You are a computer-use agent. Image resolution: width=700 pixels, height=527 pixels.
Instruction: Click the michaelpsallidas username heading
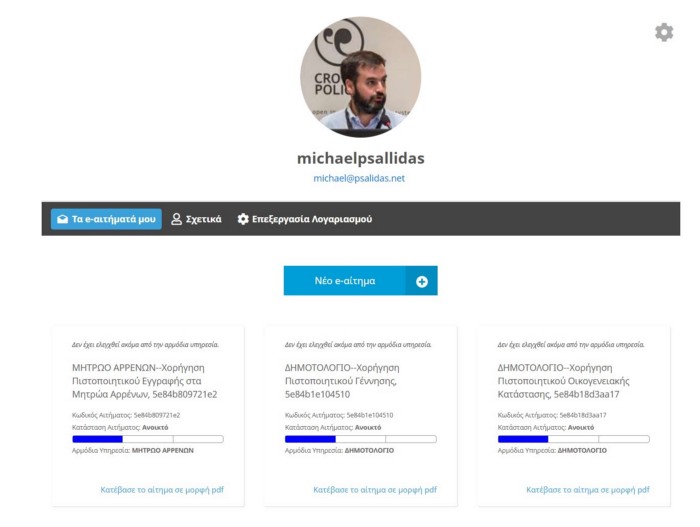(361, 158)
